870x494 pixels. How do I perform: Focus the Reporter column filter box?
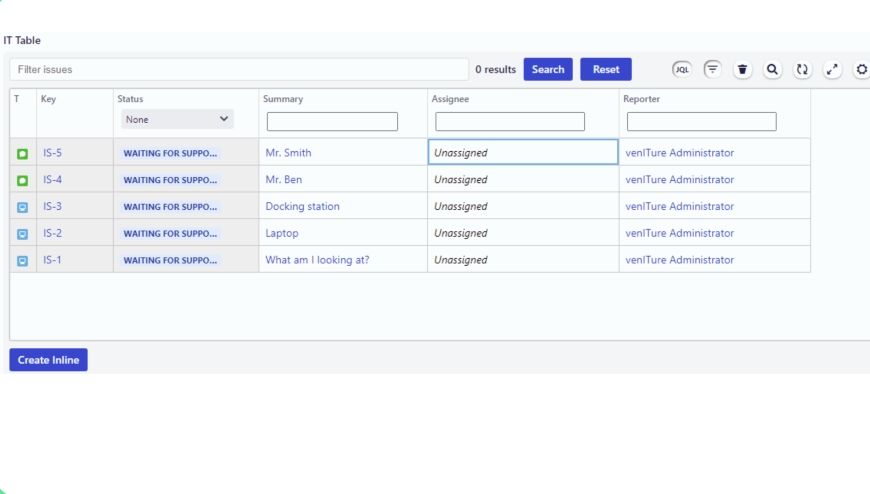point(701,122)
